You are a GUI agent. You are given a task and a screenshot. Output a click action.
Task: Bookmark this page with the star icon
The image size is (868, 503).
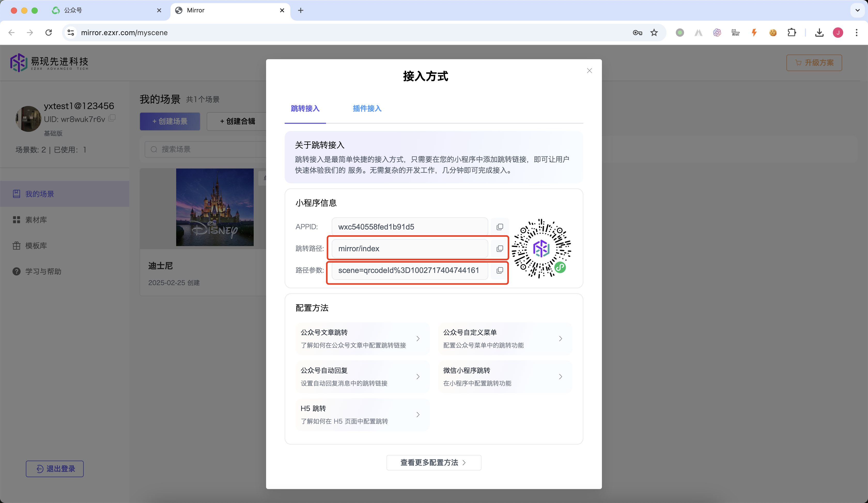pos(654,32)
